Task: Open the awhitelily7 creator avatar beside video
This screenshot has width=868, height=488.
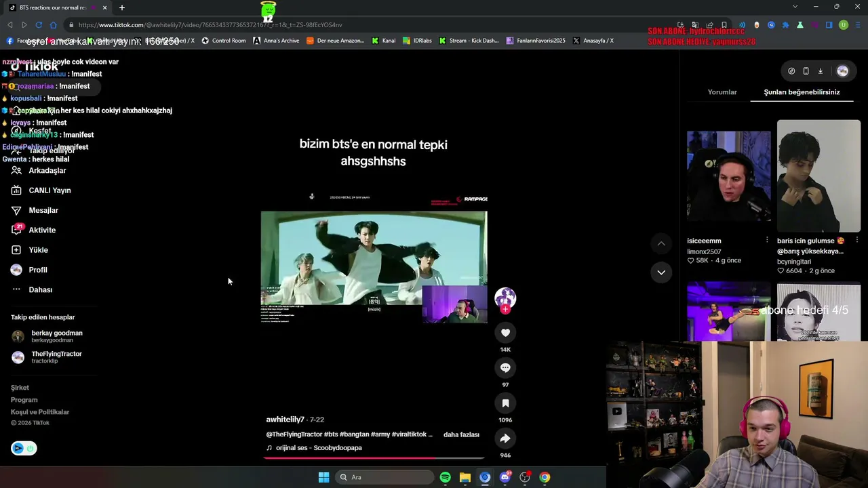Action: tap(505, 298)
